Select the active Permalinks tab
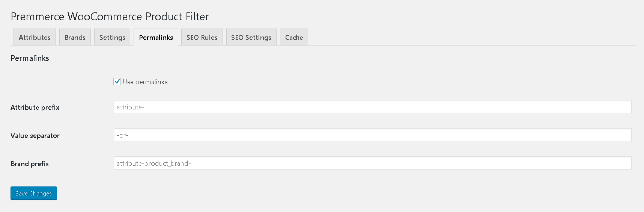Image resolution: width=644 pixels, height=212 pixels. 156,37
